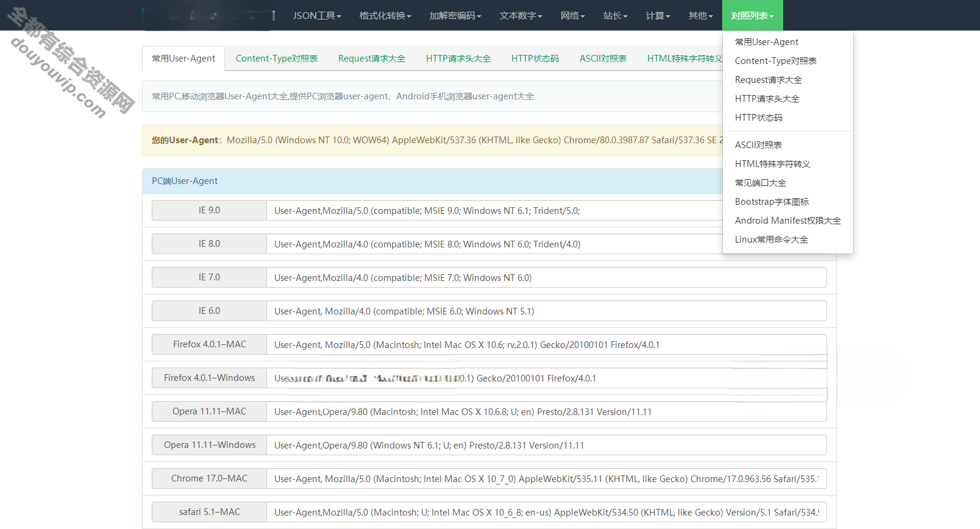Collapse the green 对照列表 dropdown
This screenshot has width=980, height=529.
[752, 15]
